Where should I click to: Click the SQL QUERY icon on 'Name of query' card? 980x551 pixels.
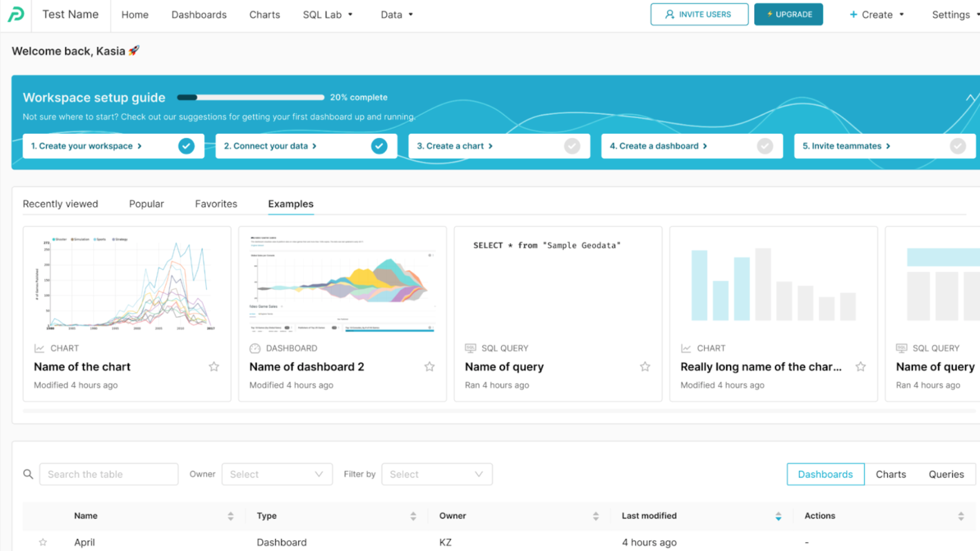pyautogui.click(x=470, y=348)
